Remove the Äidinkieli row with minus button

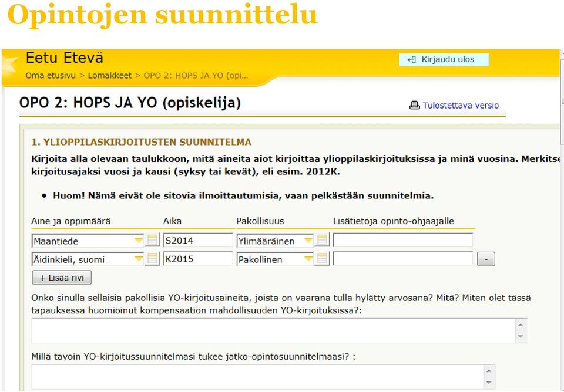point(486,259)
